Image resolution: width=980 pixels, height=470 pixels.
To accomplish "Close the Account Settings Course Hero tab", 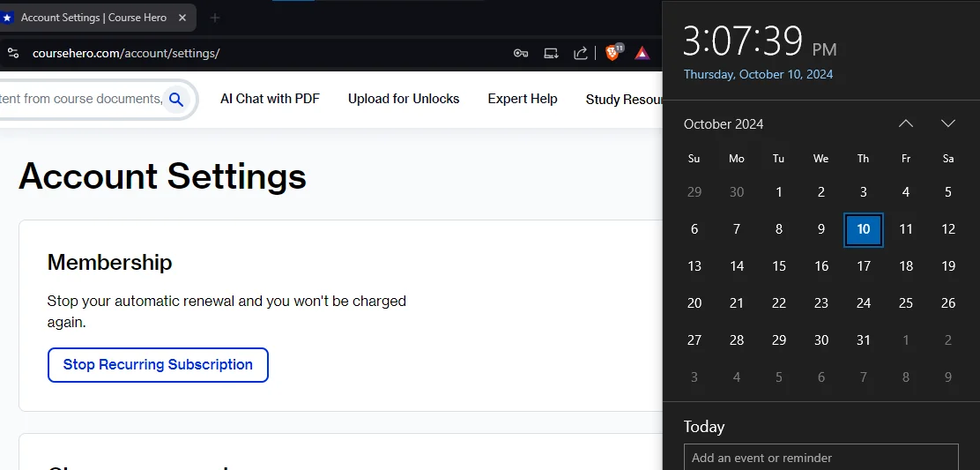I will click(x=182, y=18).
